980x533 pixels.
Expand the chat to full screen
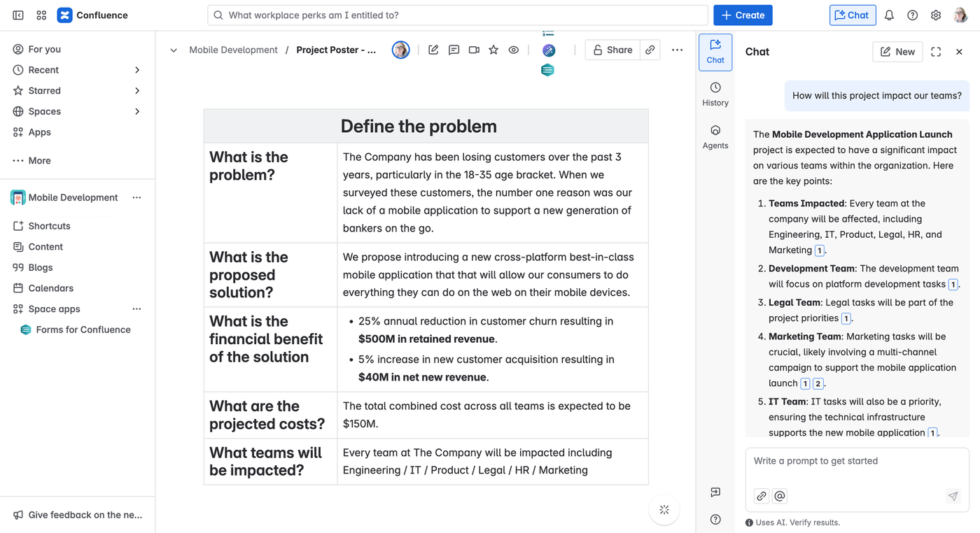(936, 52)
